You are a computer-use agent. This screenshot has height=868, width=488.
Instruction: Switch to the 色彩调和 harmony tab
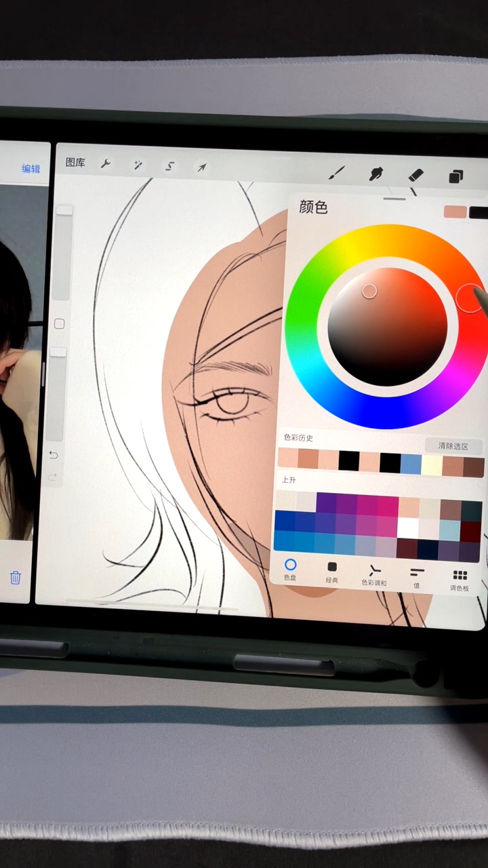coord(374,575)
